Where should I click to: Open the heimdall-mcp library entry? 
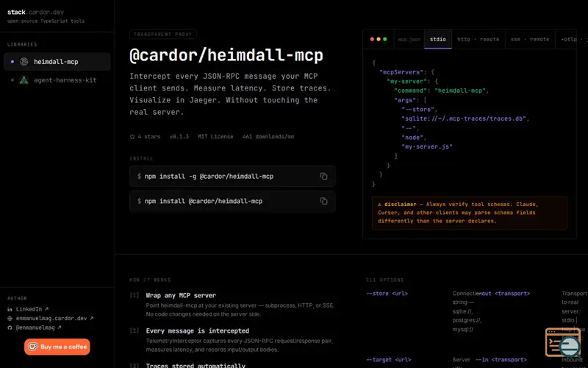click(57, 62)
